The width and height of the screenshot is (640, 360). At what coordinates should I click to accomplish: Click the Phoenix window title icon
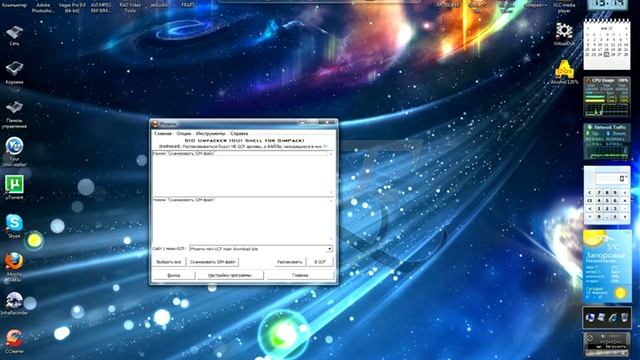click(x=155, y=124)
